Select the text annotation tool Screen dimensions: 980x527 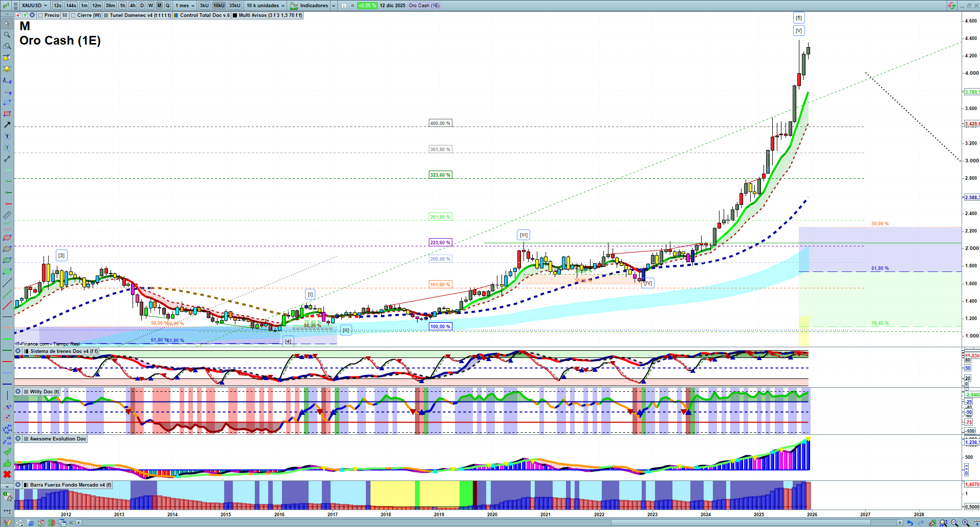[7, 136]
